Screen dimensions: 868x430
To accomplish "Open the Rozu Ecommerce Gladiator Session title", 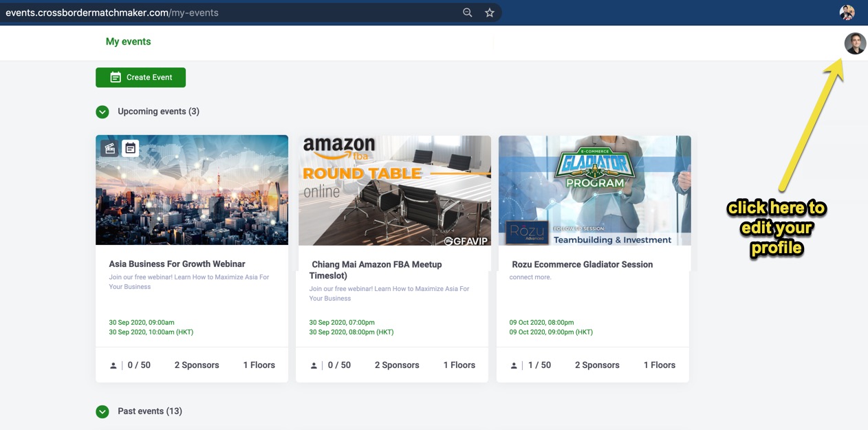I will (x=583, y=264).
